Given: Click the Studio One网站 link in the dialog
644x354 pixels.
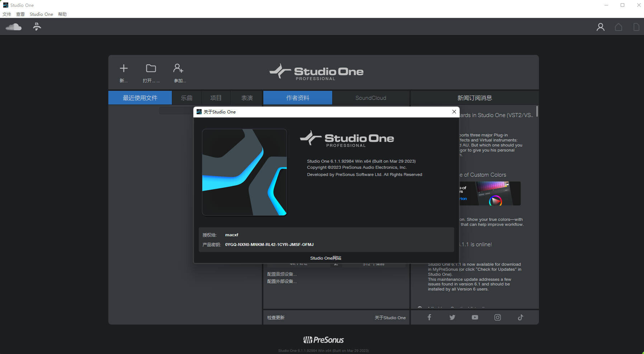Looking at the screenshot, I should tap(326, 258).
